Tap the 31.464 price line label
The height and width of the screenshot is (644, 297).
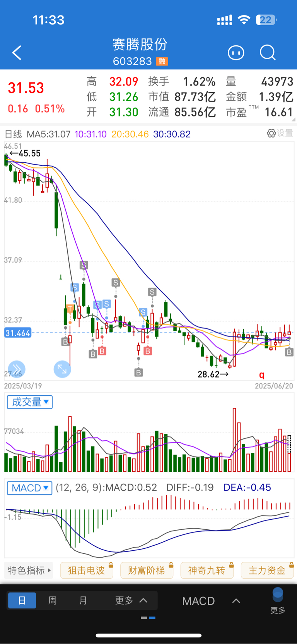[18, 333]
